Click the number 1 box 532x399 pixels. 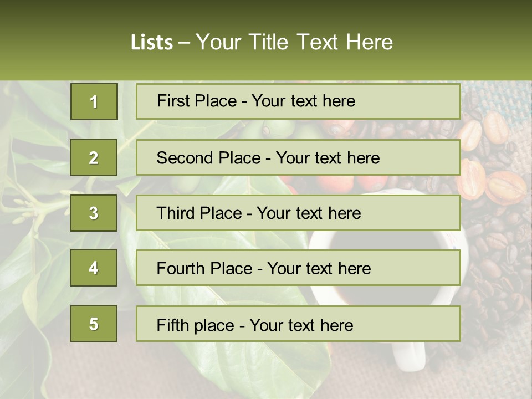[94, 101]
